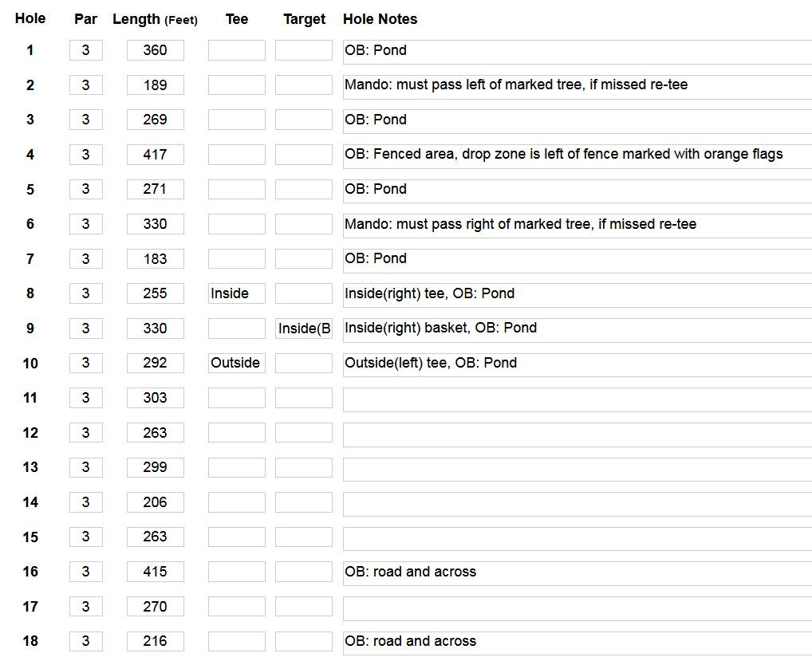Viewport: 812px width, 657px height.
Task: Select the Length field showing 360
Action: click(x=156, y=50)
